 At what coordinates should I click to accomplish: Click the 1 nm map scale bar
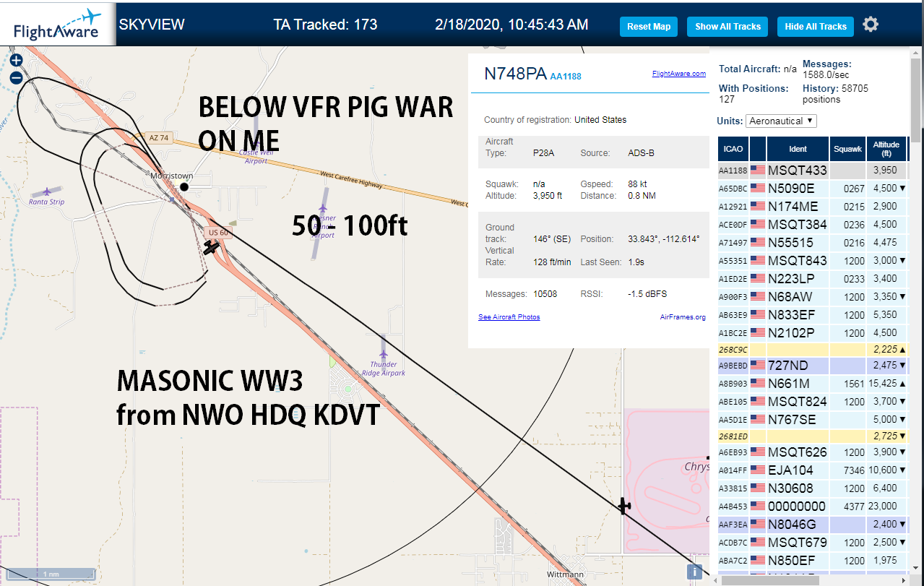click(51, 574)
